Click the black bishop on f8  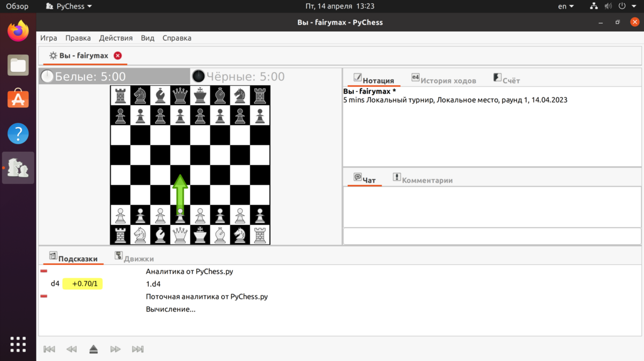pos(220,95)
